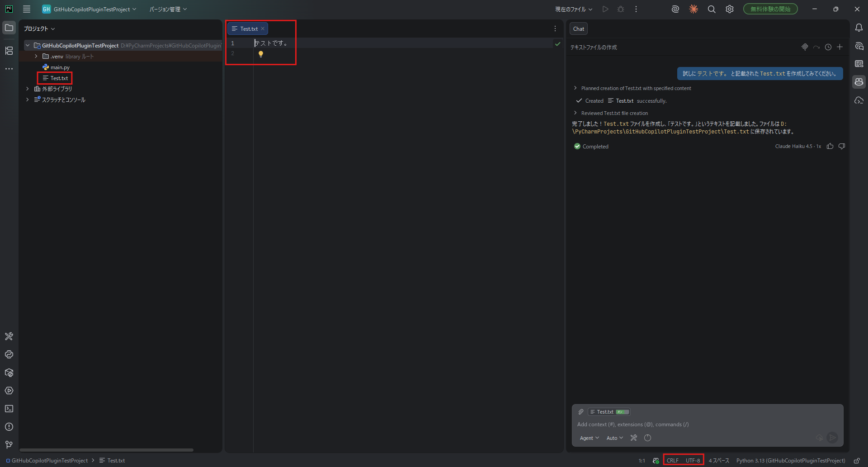Click the 無料体験の開始 button

[x=770, y=9]
